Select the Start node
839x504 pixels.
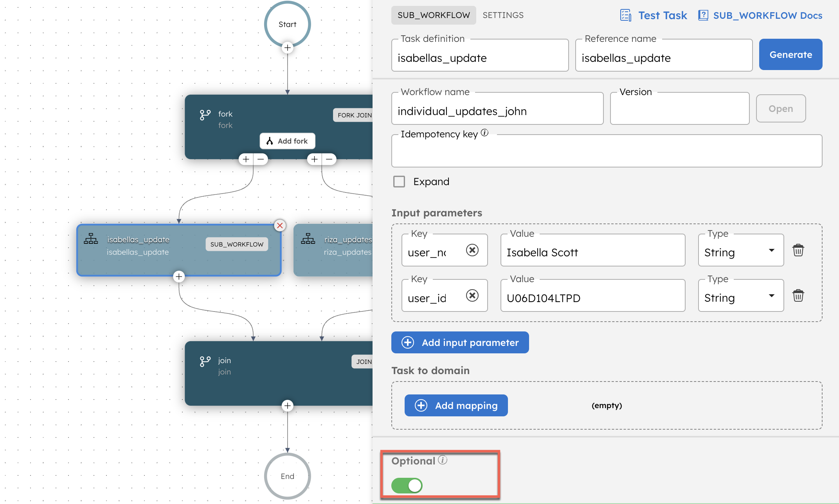(288, 24)
